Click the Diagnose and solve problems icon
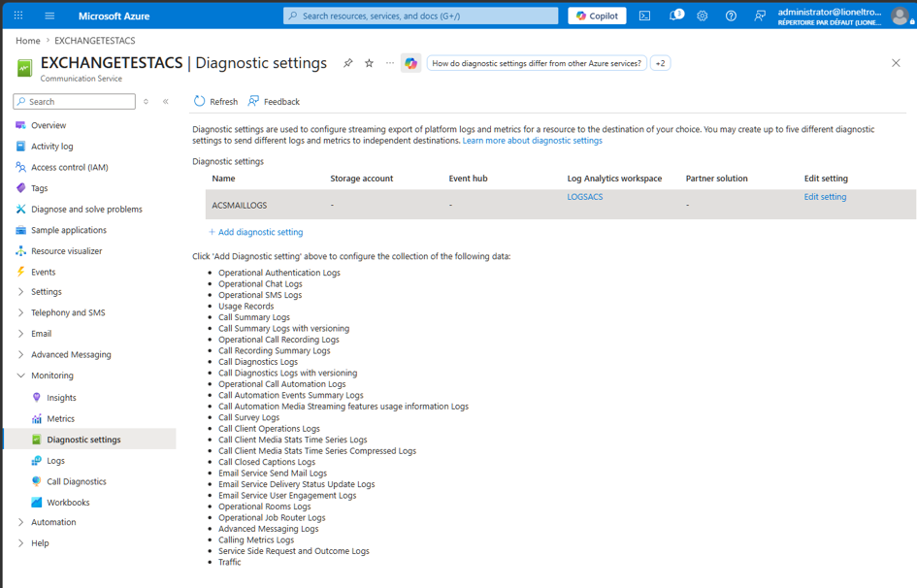917x588 pixels. 21,210
